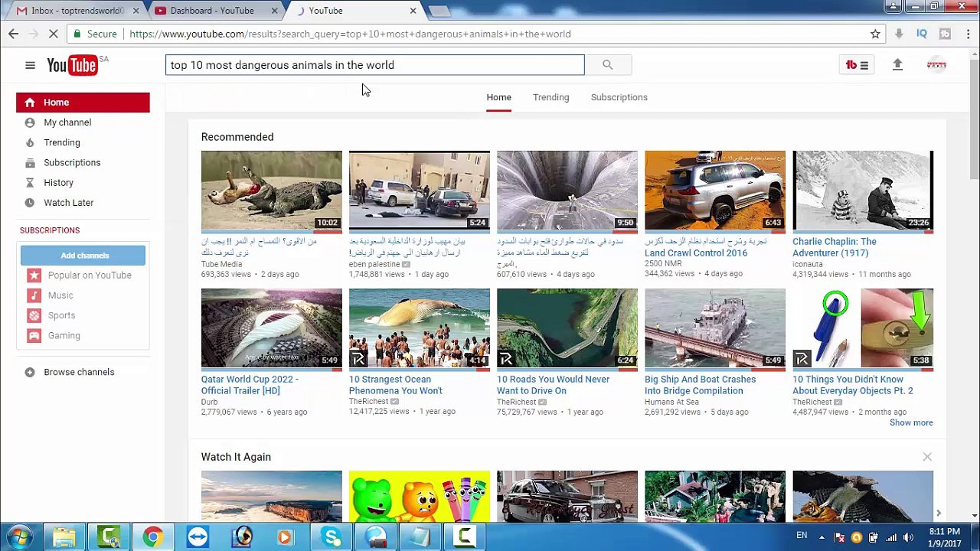Open My channel in sidebar
This screenshot has height=551, width=980.
(x=67, y=122)
